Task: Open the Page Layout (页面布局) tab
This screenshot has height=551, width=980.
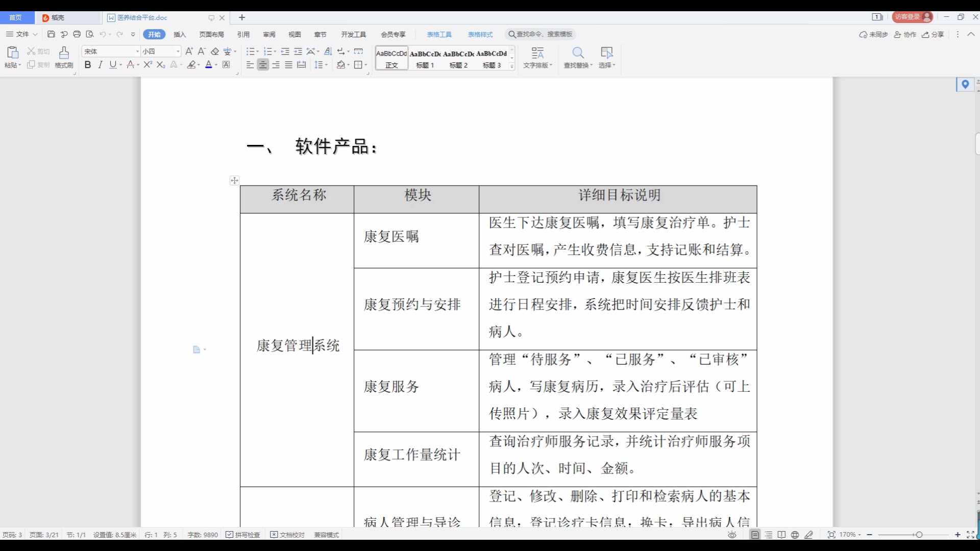Action: pos(211,34)
